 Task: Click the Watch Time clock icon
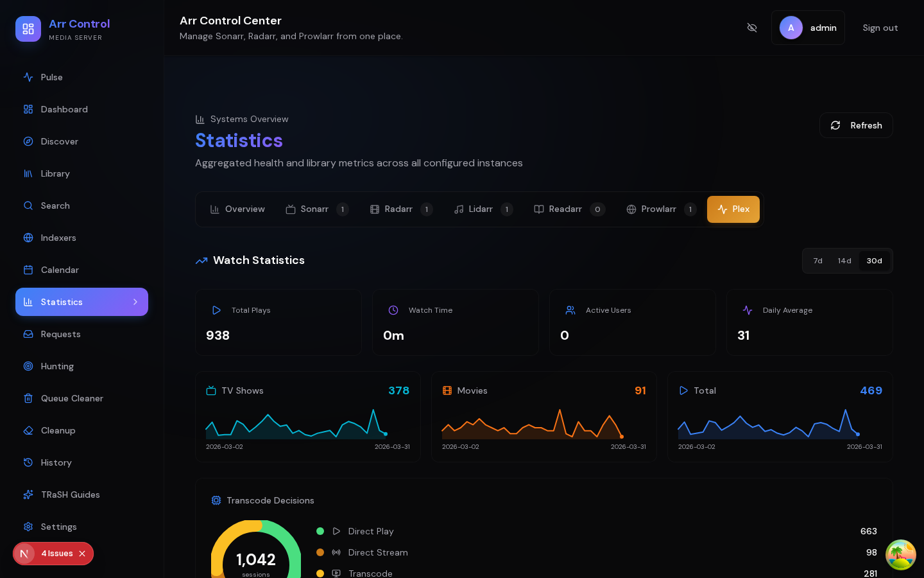[x=393, y=310]
